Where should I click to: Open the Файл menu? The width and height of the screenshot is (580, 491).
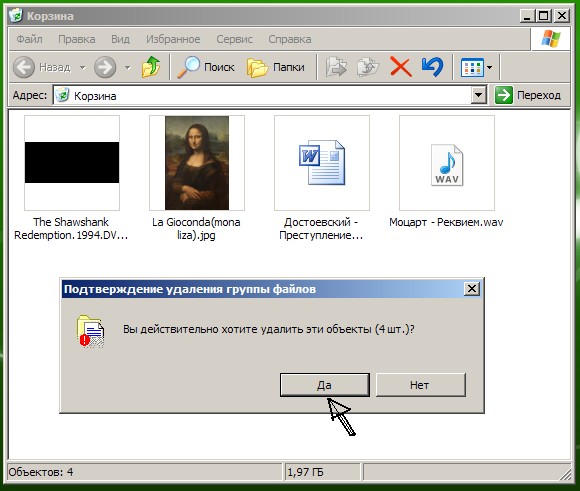(30, 39)
